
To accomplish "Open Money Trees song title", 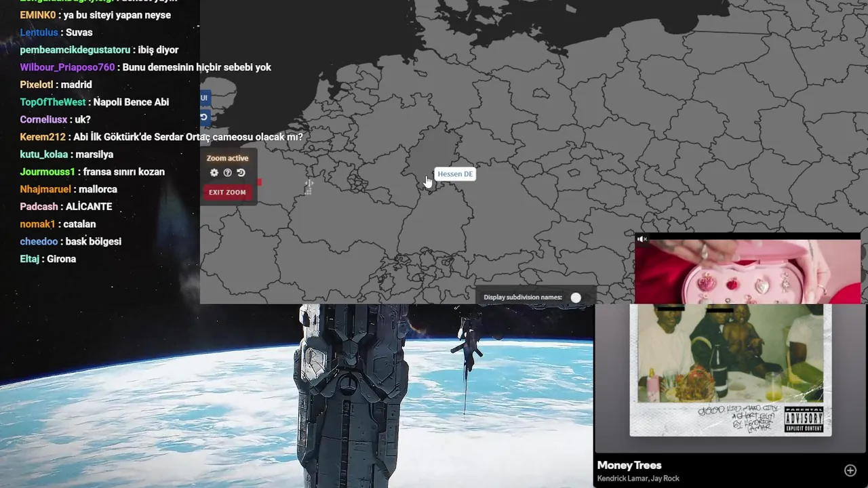I will click(x=629, y=465).
